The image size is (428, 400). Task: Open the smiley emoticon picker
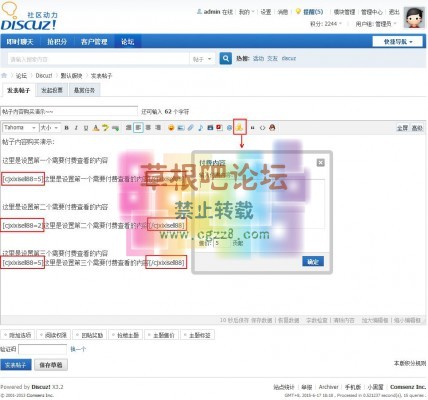pyautogui.click(x=171, y=128)
